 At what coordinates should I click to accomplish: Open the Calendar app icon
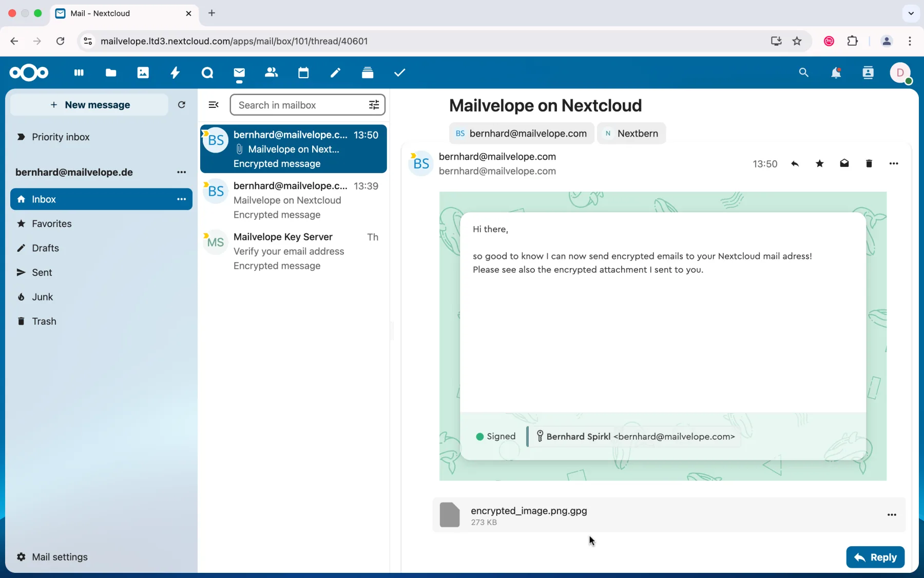point(304,73)
